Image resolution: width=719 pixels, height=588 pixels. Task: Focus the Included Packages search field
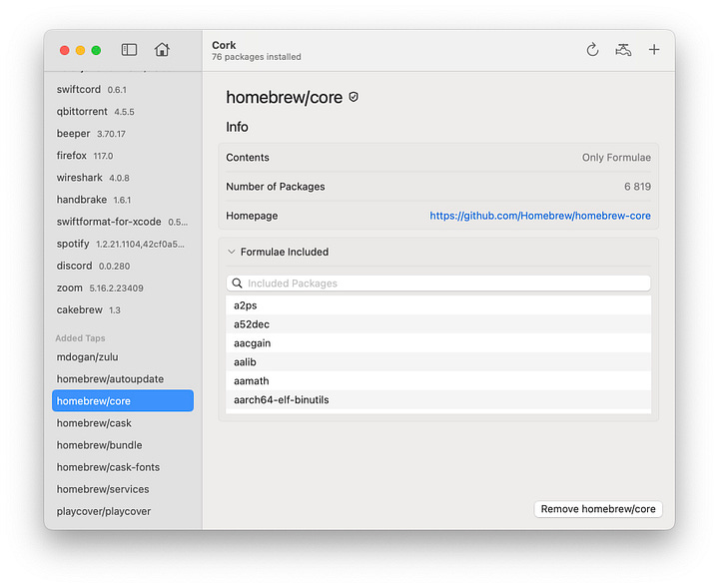point(438,284)
